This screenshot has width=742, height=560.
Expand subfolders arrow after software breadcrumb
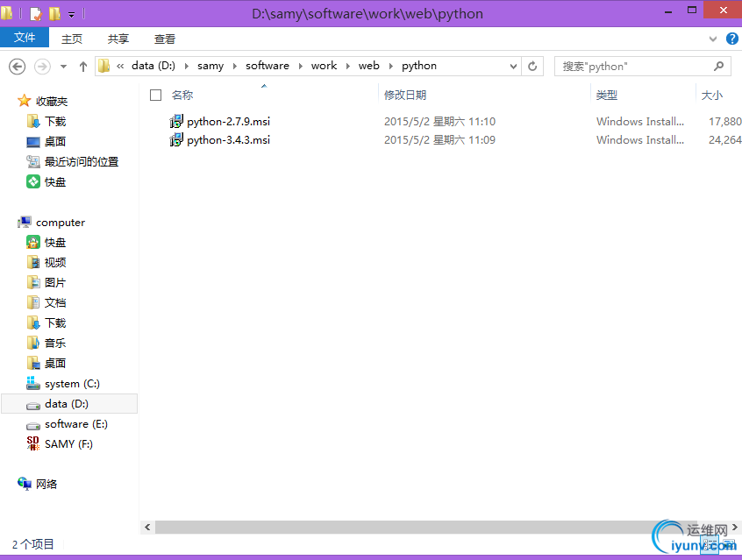pyautogui.click(x=301, y=67)
